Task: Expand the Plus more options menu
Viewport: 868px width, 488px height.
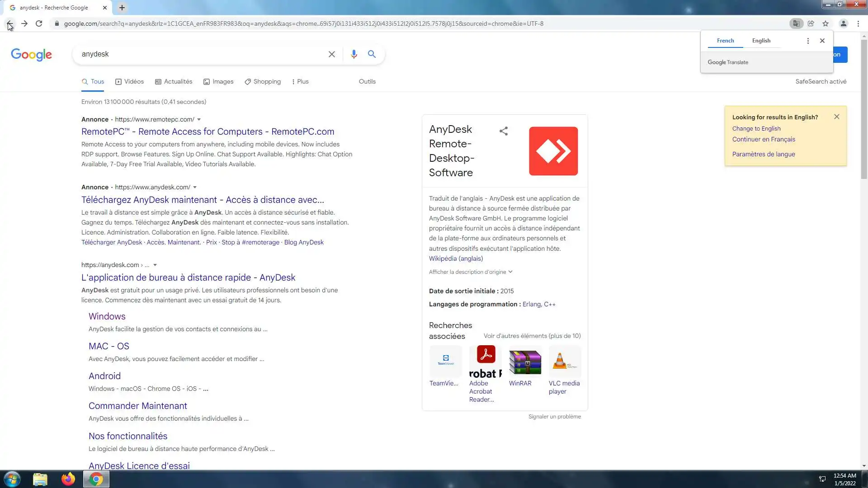Action: 300,82
